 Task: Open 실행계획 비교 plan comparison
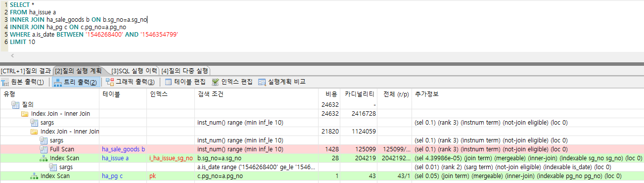282,82
